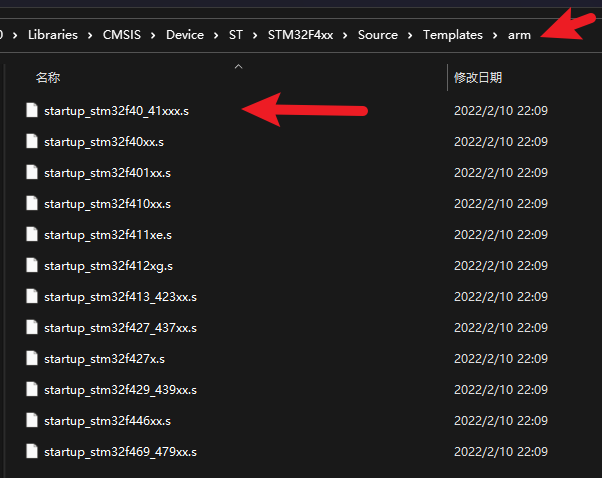Click modified date of startup_stm32f427_437xx.s
Image resolution: width=602 pixels, height=478 pixels.
coord(501,328)
